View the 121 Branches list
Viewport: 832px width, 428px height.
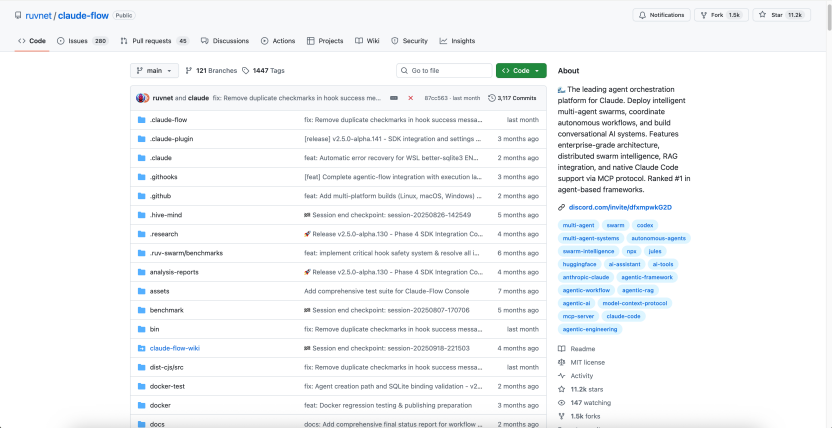(211, 71)
